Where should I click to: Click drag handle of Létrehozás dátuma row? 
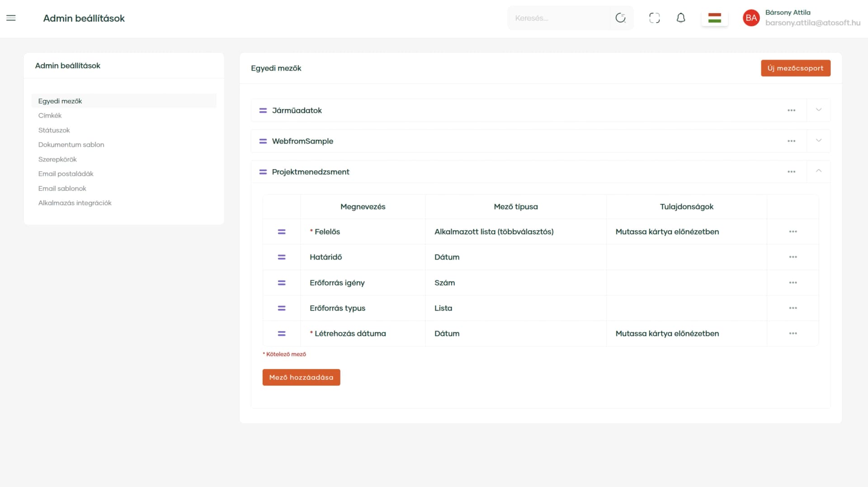[x=281, y=333]
